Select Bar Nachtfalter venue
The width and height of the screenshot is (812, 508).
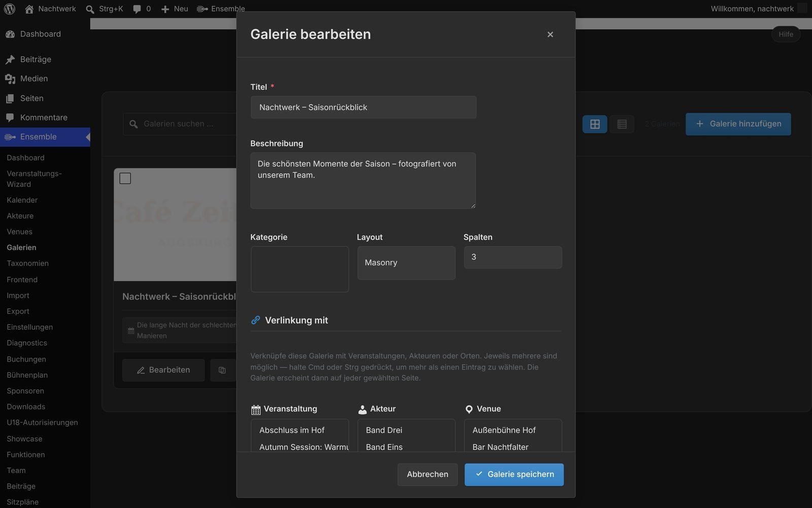click(x=513, y=447)
